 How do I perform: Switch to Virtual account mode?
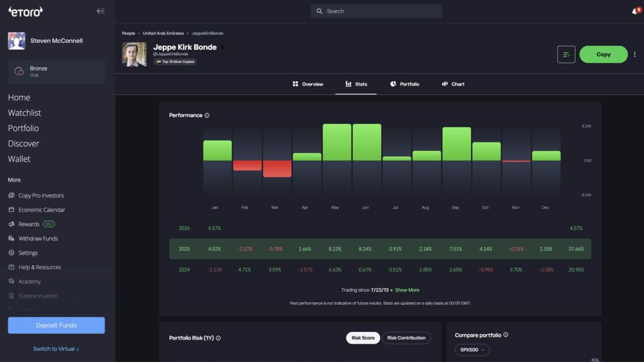click(x=56, y=349)
